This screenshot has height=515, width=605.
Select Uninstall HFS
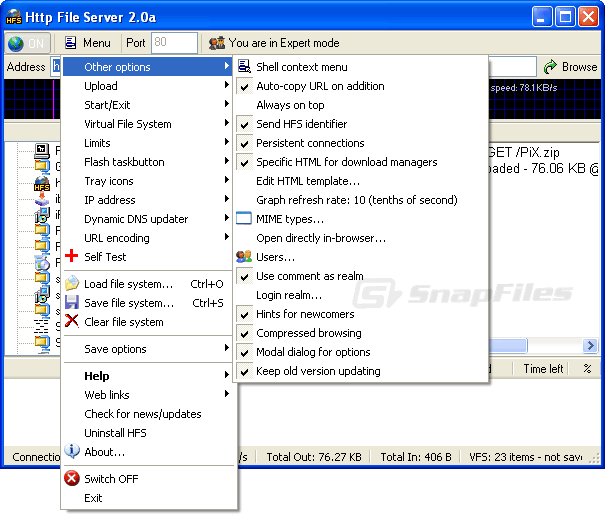[x=149, y=433]
